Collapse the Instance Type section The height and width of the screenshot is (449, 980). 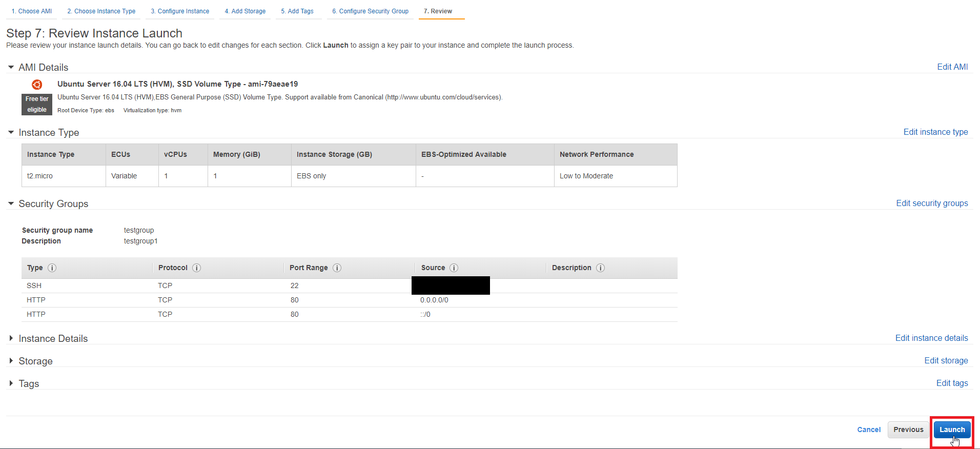[11, 132]
